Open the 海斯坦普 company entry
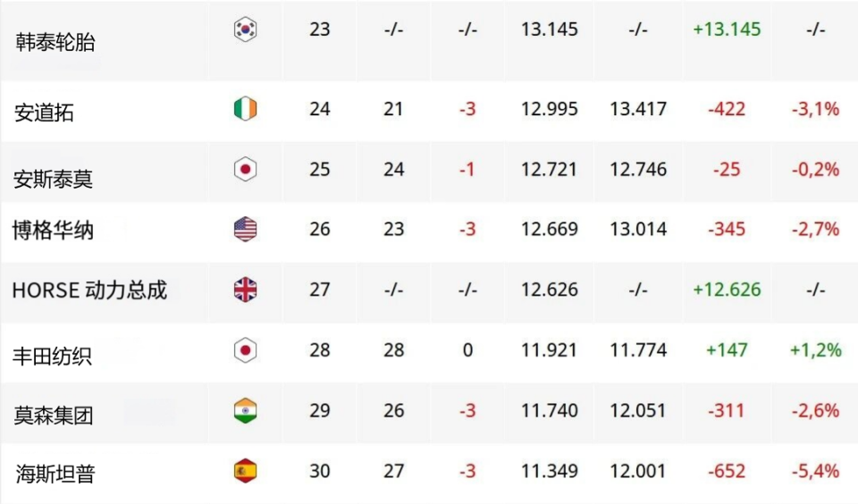Screen dimensions: 858x504 (55, 474)
